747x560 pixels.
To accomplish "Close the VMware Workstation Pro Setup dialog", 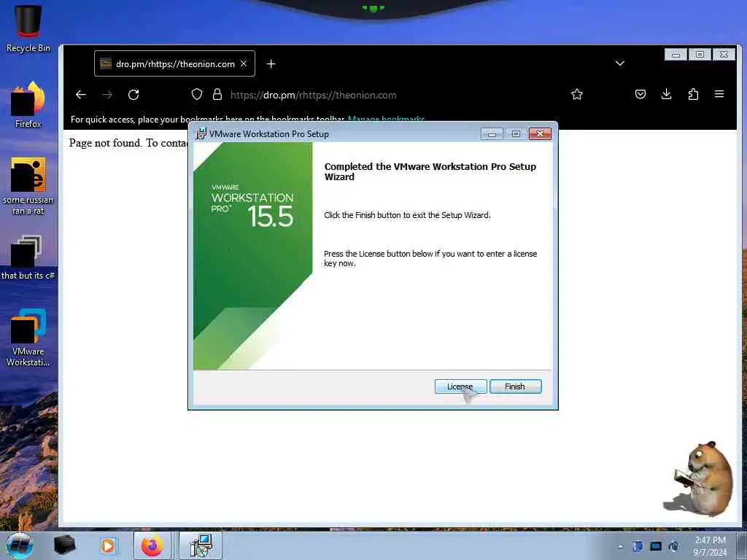I will (540, 134).
